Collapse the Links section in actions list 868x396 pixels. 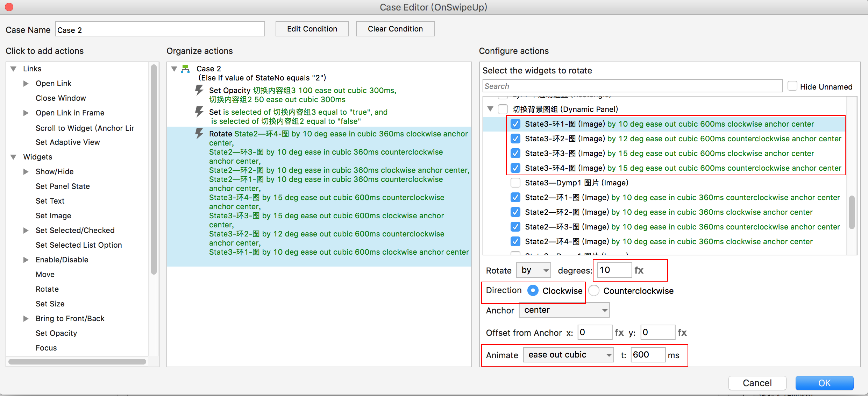(14, 69)
